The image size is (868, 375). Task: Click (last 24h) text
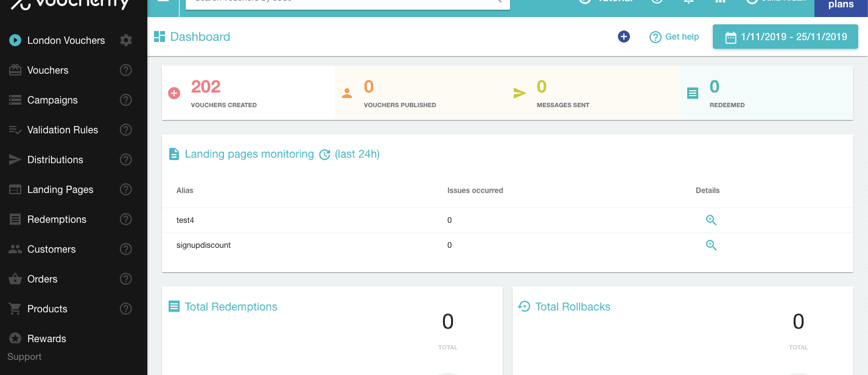pos(357,154)
